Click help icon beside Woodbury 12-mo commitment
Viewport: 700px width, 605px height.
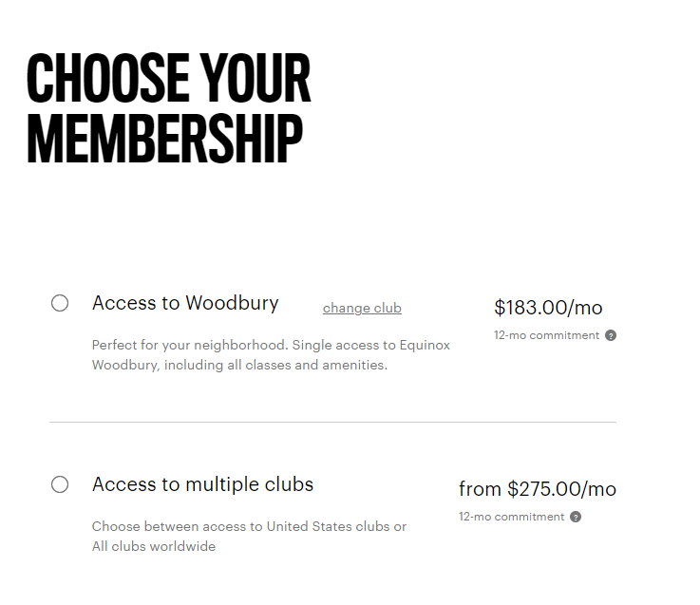click(611, 335)
